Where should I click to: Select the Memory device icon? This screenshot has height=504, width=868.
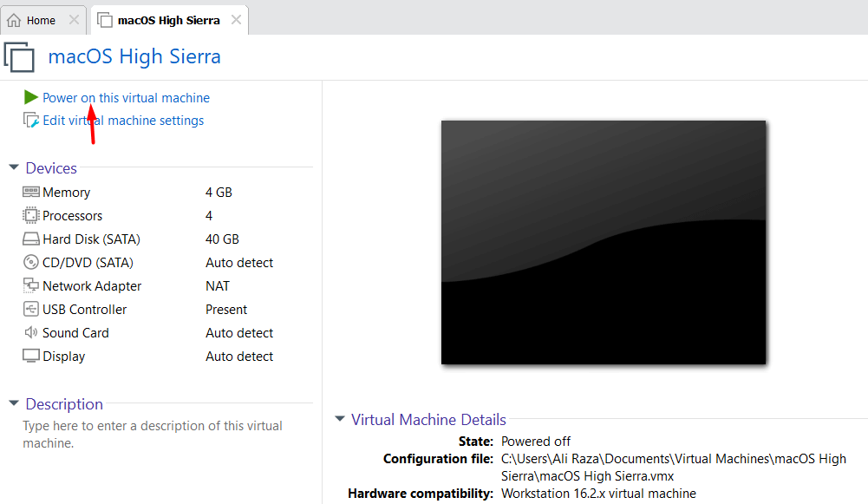pos(31,193)
